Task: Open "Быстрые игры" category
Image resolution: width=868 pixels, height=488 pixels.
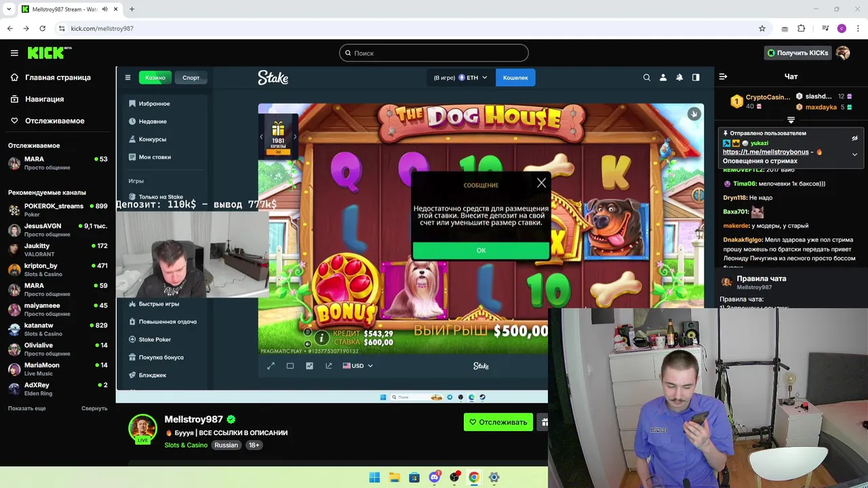Action: click(x=155, y=304)
